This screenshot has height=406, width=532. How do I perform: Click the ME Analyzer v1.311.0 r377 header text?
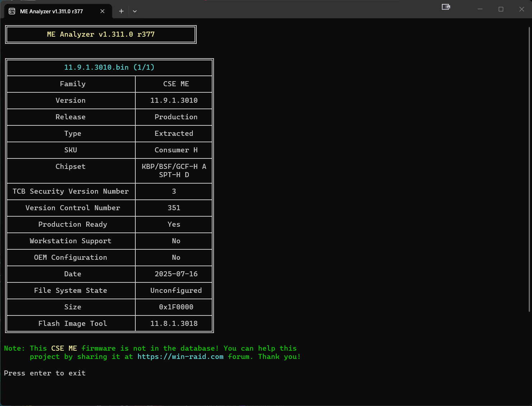click(101, 34)
